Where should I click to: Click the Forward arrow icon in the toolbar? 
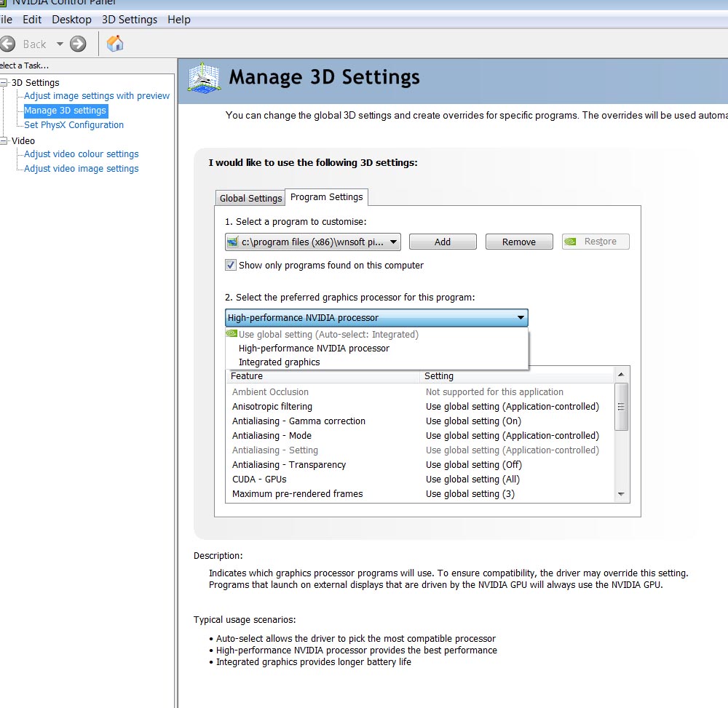(78, 44)
